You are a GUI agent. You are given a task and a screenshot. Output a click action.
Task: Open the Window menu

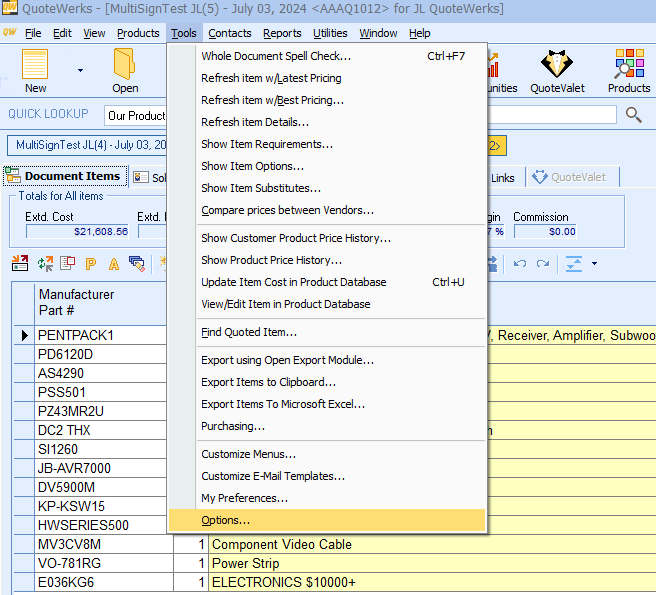coord(378,33)
